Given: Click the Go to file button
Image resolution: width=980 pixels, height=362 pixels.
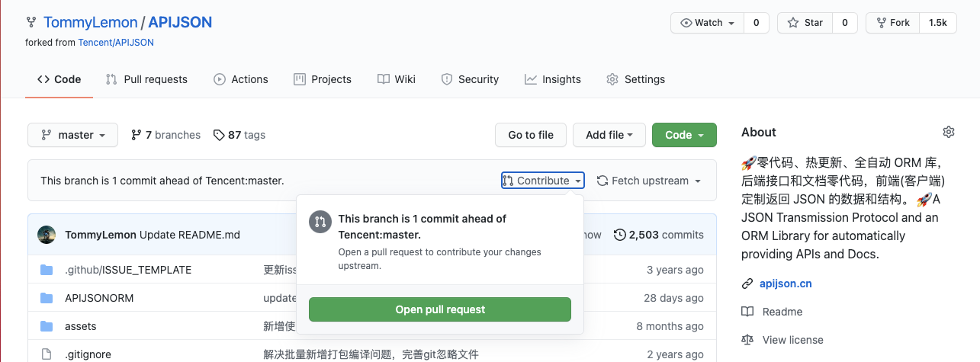Looking at the screenshot, I should [531, 135].
